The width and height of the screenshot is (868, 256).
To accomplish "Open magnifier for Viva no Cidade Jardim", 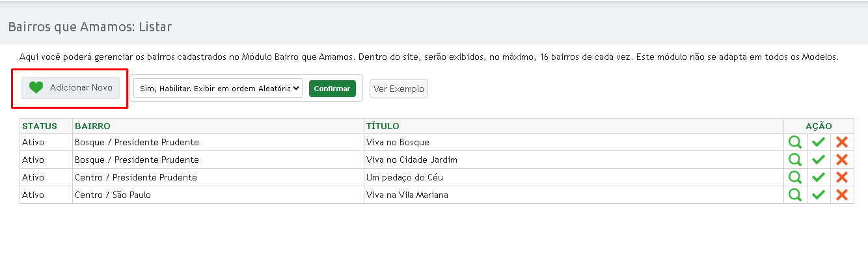I will (795, 160).
